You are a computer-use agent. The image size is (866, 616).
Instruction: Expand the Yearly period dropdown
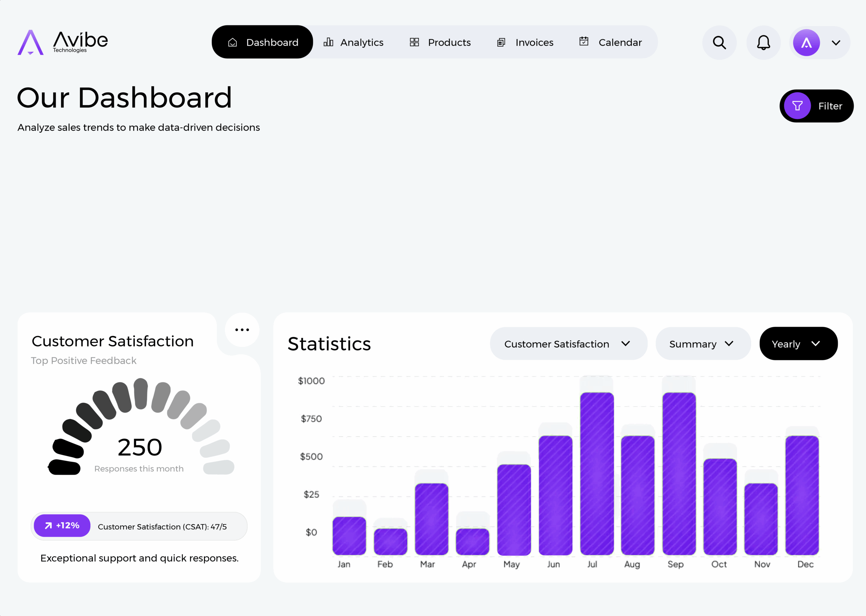[798, 343]
